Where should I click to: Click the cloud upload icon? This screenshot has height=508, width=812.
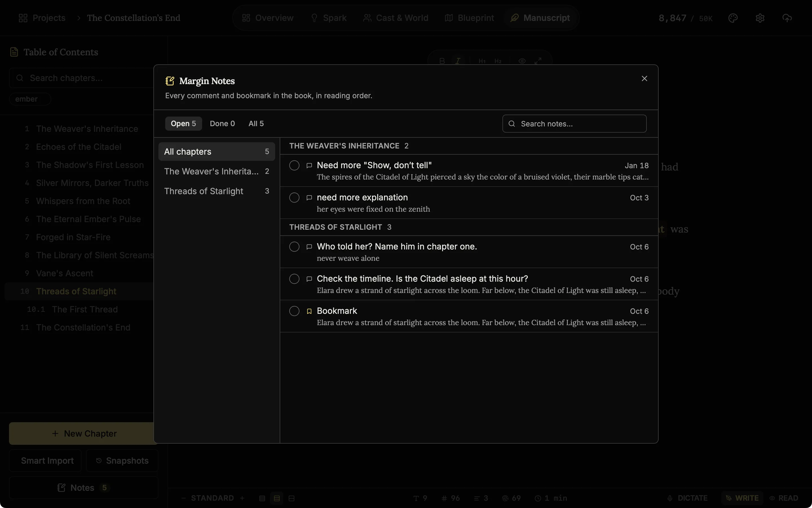pyautogui.click(x=787, y=18)
